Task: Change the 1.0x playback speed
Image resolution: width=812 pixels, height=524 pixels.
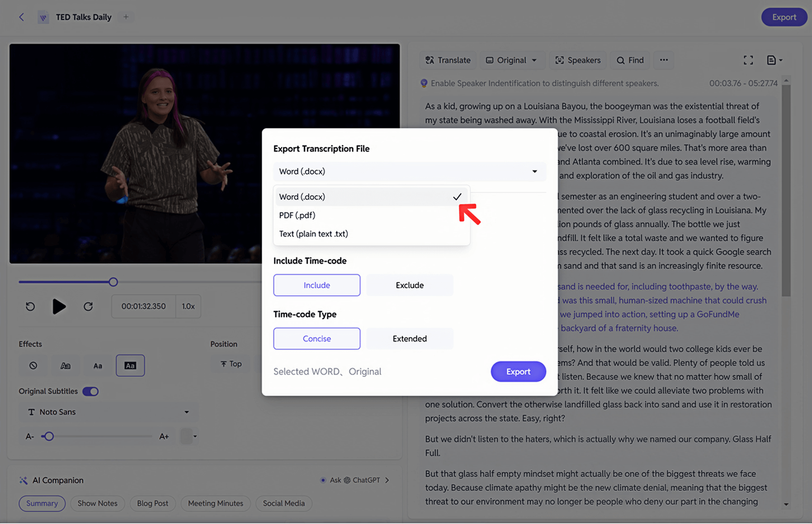Action: (x=188, y=306)
